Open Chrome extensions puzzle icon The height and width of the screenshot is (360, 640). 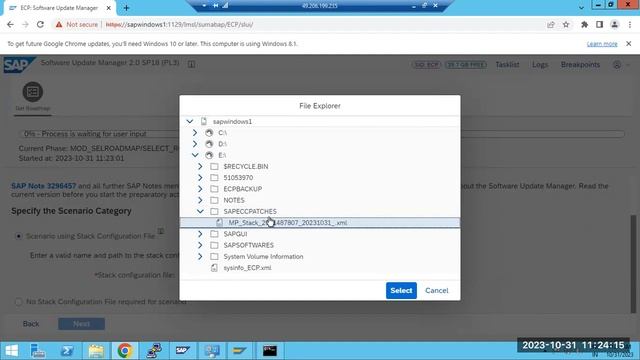(x=584, y=24)
